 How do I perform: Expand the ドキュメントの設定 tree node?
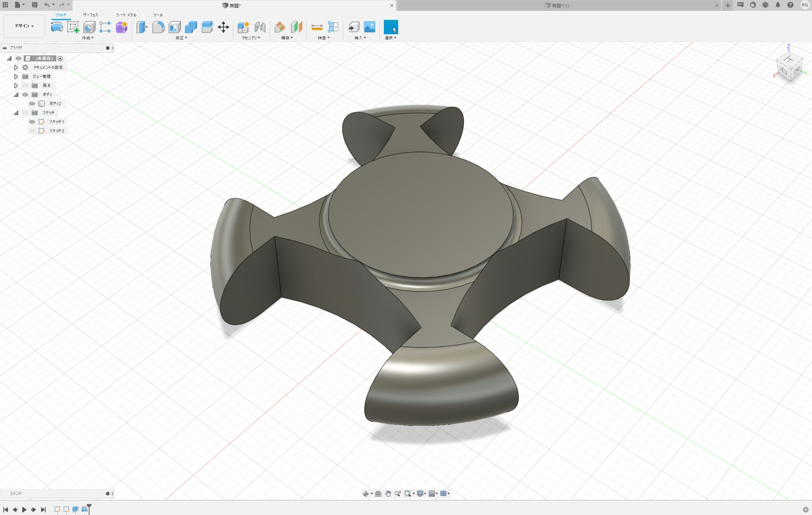pyautogui.click(x=16, y=67)
